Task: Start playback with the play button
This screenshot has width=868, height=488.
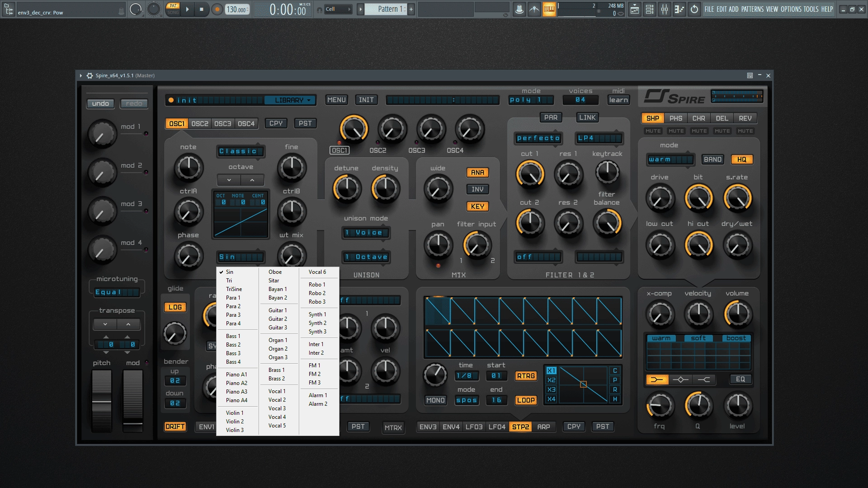Action: pyautogui.click(x=188, y=9)
